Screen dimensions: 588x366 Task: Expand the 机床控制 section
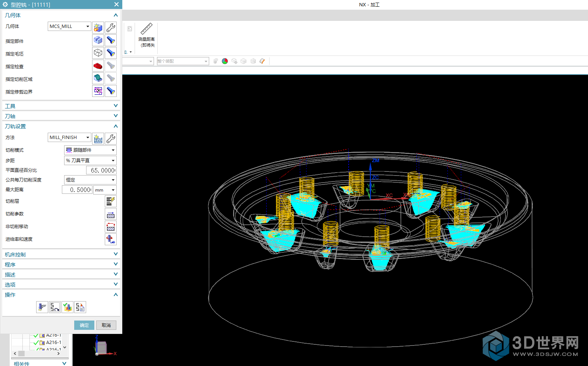coord(116,254)
